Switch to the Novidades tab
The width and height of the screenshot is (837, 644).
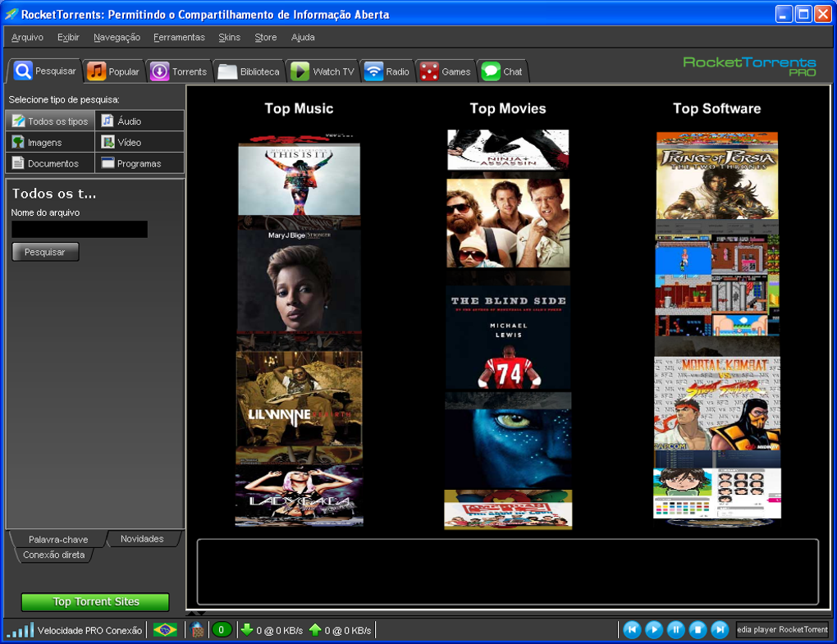[142, 539]
